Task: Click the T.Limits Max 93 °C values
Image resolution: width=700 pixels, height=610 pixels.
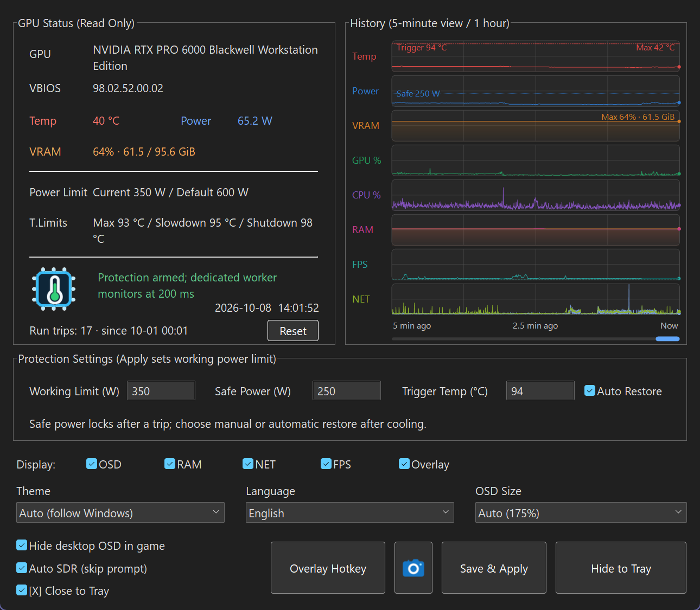Action: pos(202,230)
